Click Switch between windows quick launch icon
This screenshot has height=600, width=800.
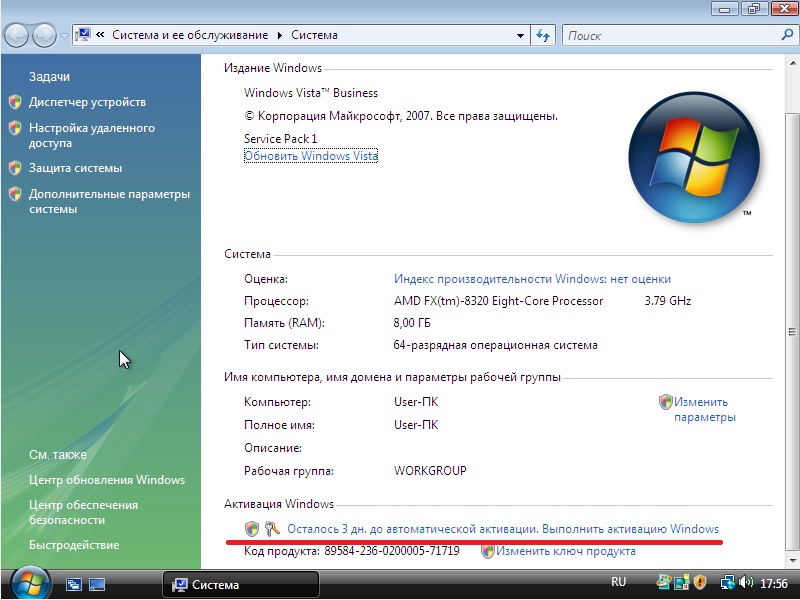(73, 584)
